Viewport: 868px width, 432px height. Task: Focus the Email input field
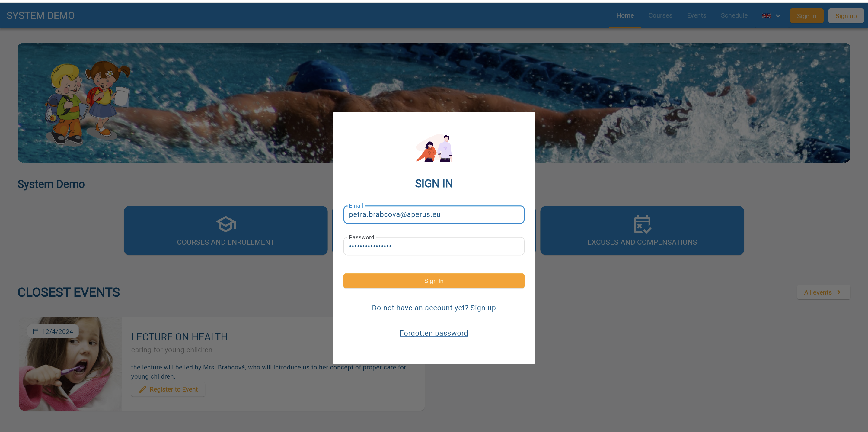pos(434,214)
